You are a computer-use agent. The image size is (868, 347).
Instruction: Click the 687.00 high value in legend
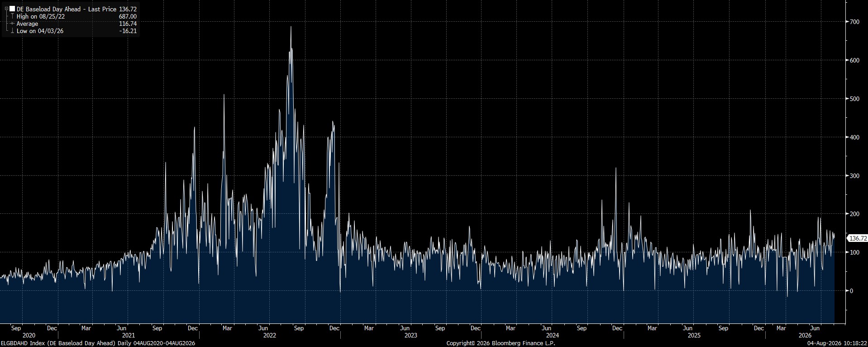point(128,16)
